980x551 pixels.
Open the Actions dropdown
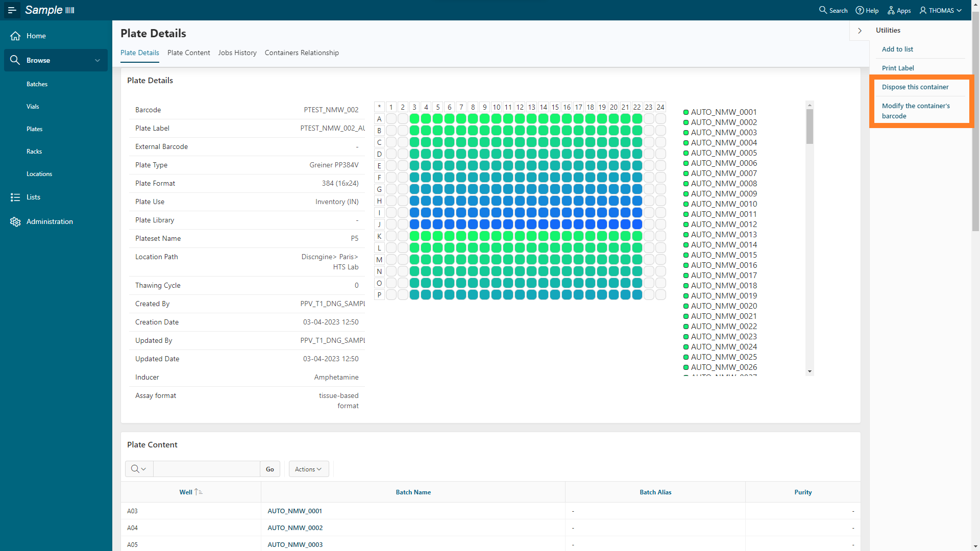pos(308,469)
